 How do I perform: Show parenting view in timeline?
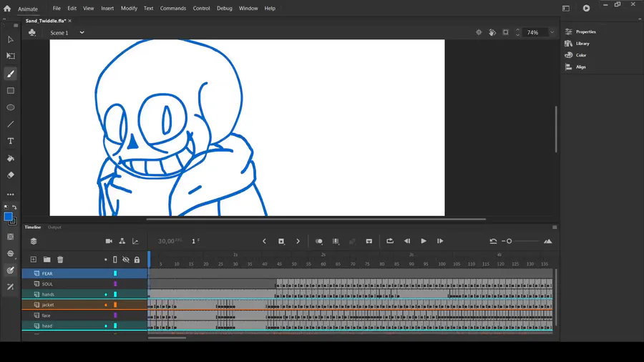point(122,241)
